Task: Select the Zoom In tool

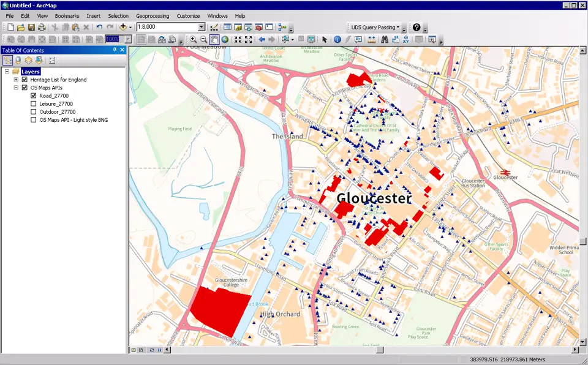Action: (193, 39)
